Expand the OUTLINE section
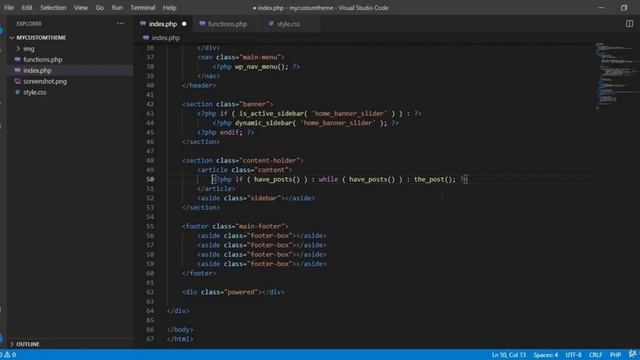 click(x=28, y=344)
